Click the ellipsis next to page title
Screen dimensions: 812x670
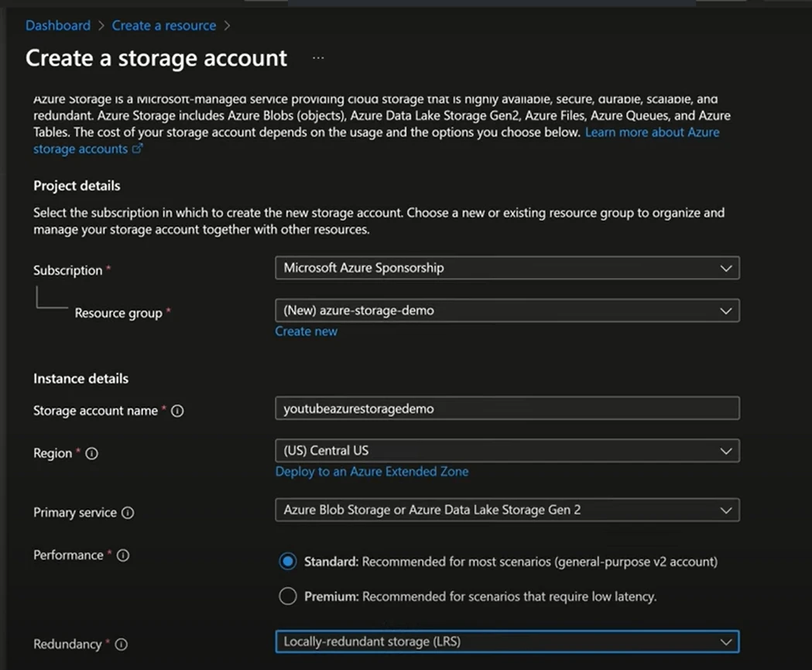pyautogui.click(x=317, y=57)
